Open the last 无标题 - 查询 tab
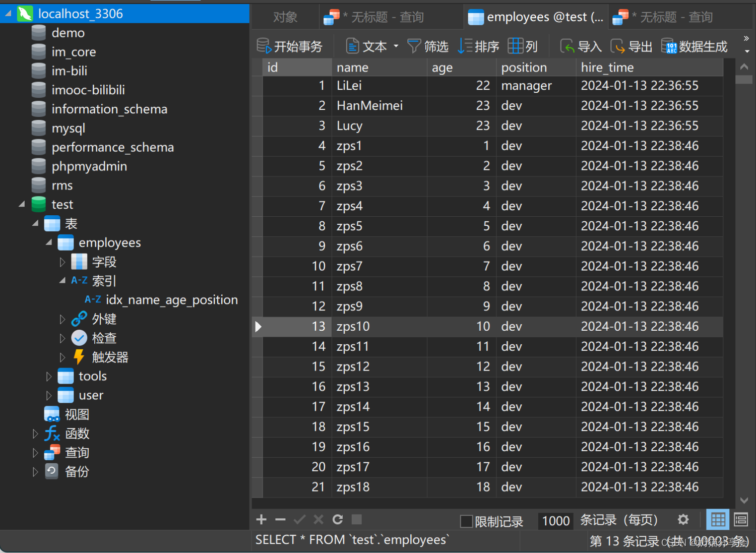Screen dimensions: 756x553 pos(680,17)
